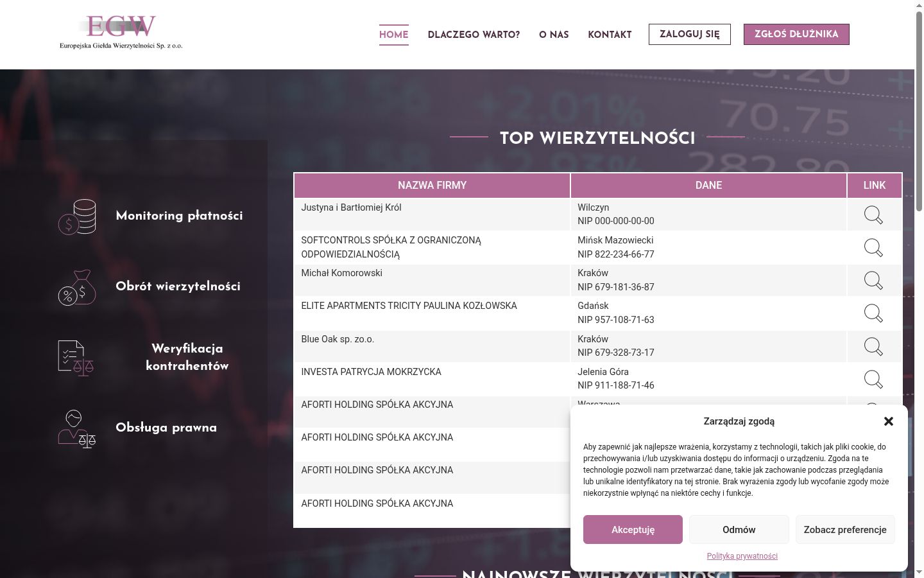Click the Monitoring płatności label
Screen dimensions: 924x578
179,216
